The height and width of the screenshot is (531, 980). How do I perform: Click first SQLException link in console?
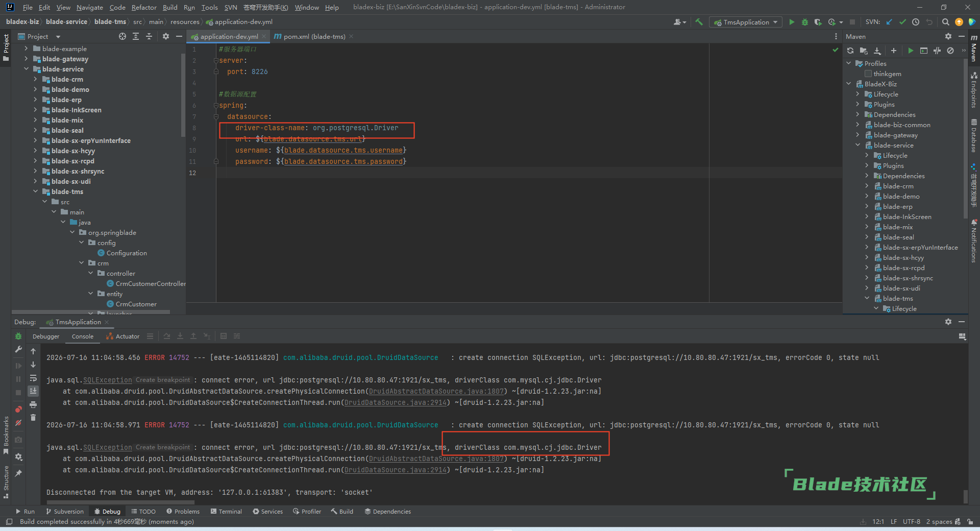108,380
